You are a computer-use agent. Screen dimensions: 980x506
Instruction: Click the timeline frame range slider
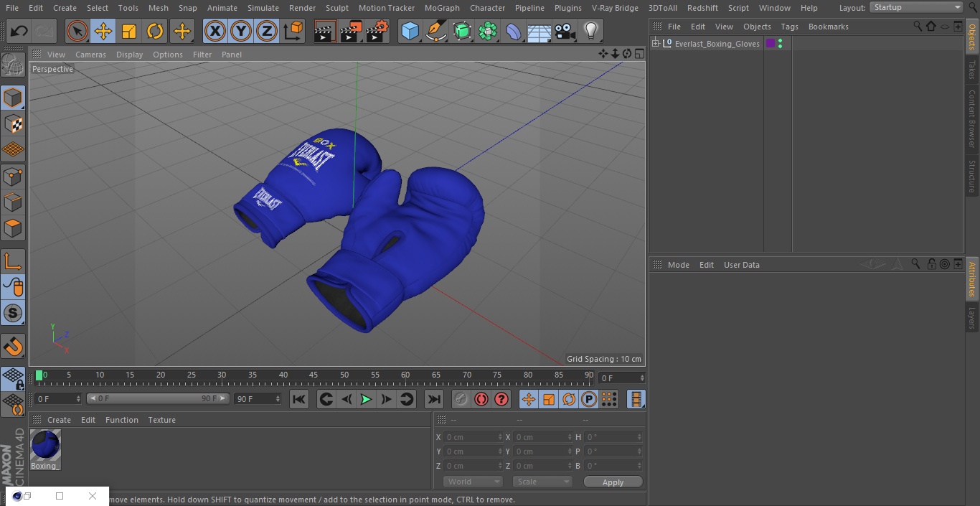click(158, 398)
